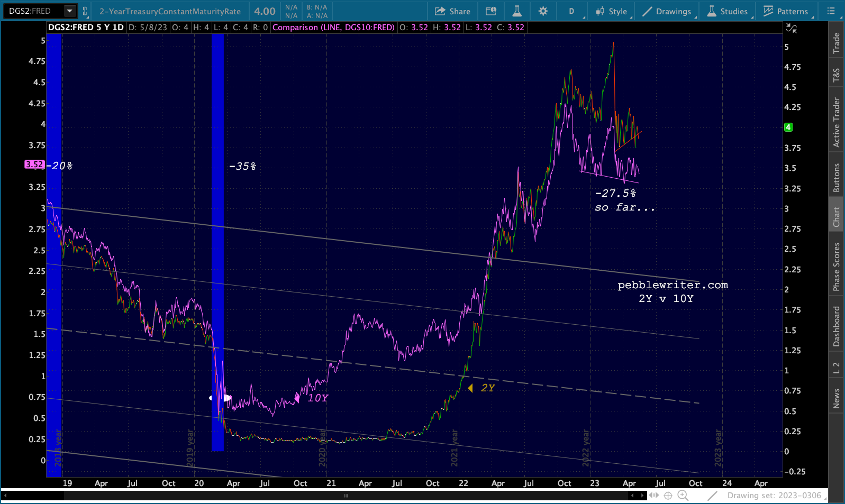Open the D timeframe dropdown

click(x=572, y=11)
